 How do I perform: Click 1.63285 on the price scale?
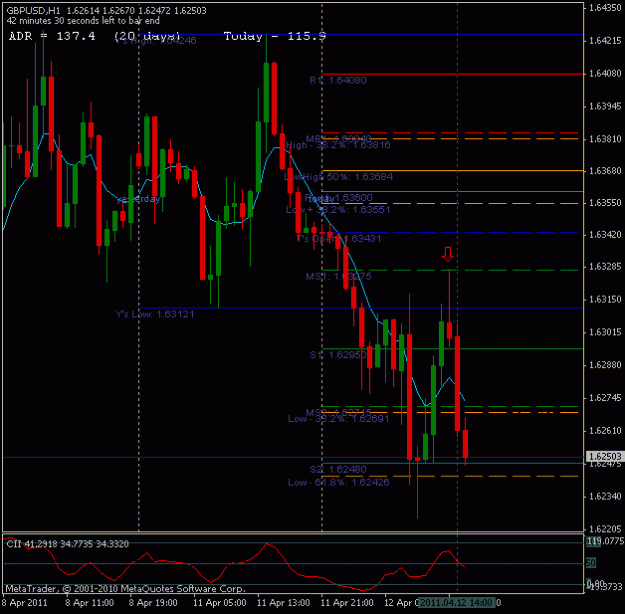pyautogui.click(x=605, y=266)
